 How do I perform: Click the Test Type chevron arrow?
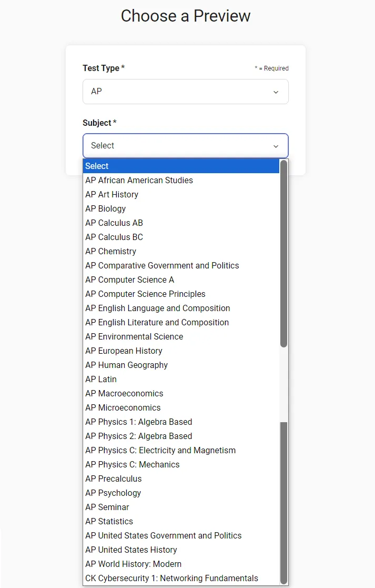pyautogui.click(x=276, y=92)
